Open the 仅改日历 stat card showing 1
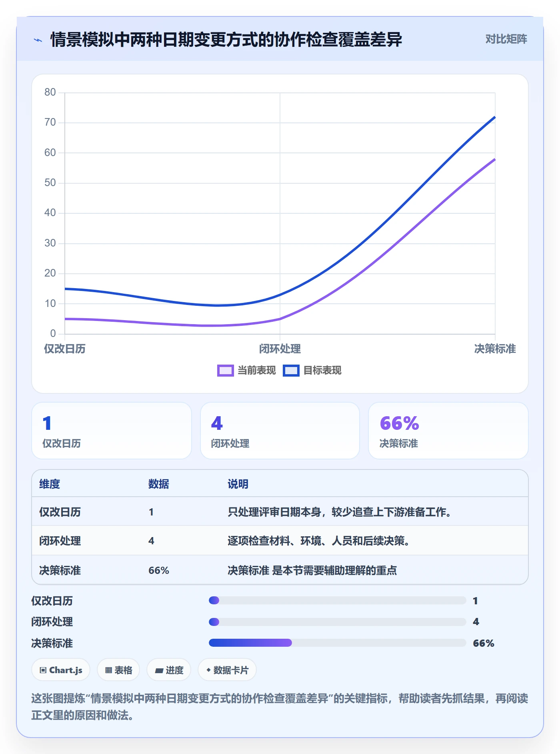Viewport: 560px width, 754px height. coord(112,431)
